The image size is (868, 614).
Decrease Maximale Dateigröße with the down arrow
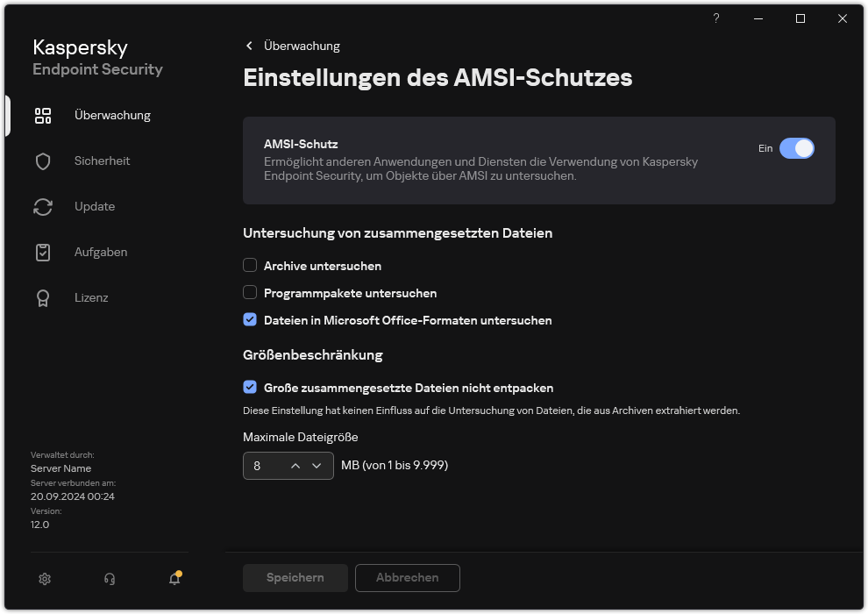(x=318, y=466)
